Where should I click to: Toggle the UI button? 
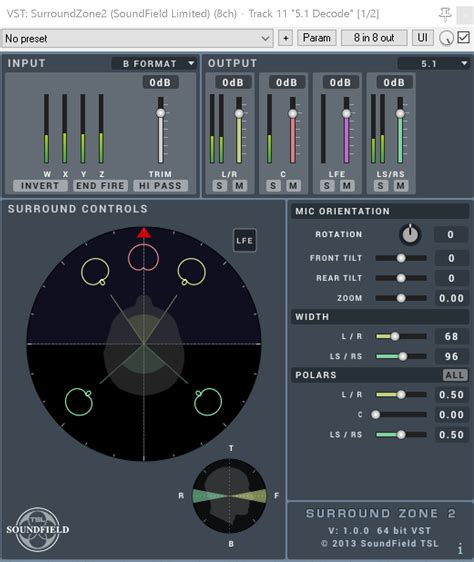[x=422, y=38]
